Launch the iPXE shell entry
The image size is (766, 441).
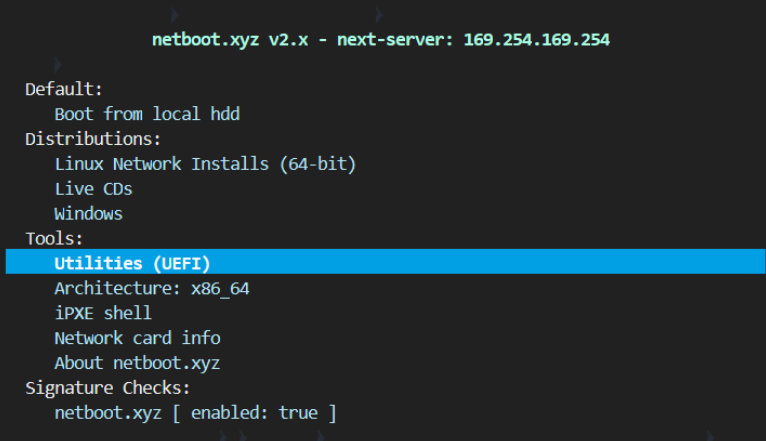(x=103, y=313)
